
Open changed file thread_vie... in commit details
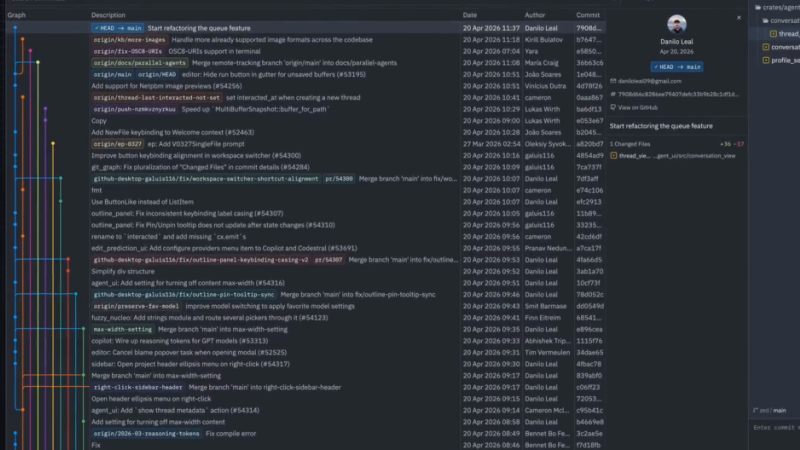coord(677,156)
